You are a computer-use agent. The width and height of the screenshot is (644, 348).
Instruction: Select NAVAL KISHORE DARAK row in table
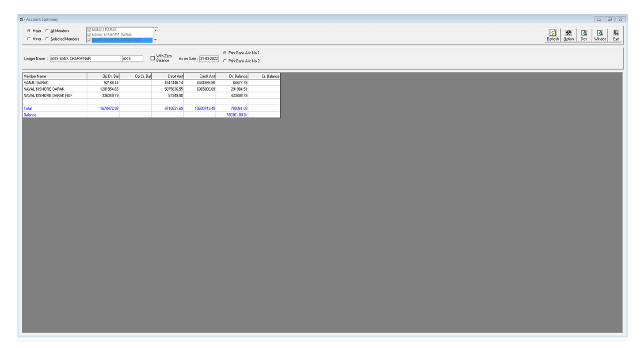pos(151,89)
